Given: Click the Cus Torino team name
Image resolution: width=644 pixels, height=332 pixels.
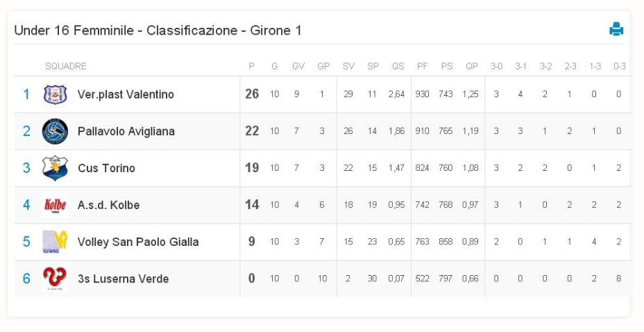Looking at the screenshot, I should [x=106, y=168].
